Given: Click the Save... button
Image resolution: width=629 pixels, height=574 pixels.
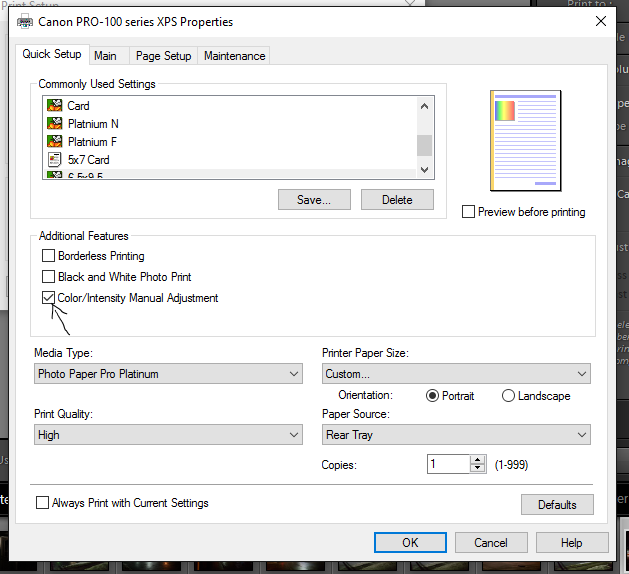Looking at the screenshot, I should tap(314, 200).
